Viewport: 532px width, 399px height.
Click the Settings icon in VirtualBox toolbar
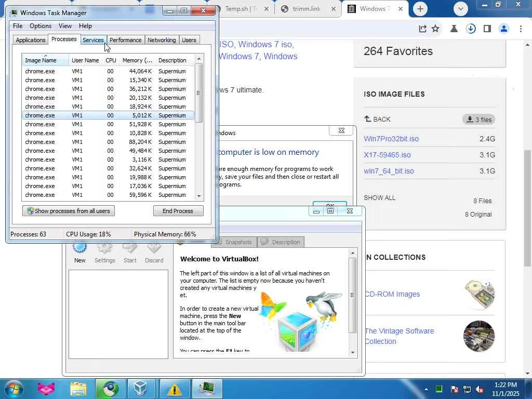point(104,248)
